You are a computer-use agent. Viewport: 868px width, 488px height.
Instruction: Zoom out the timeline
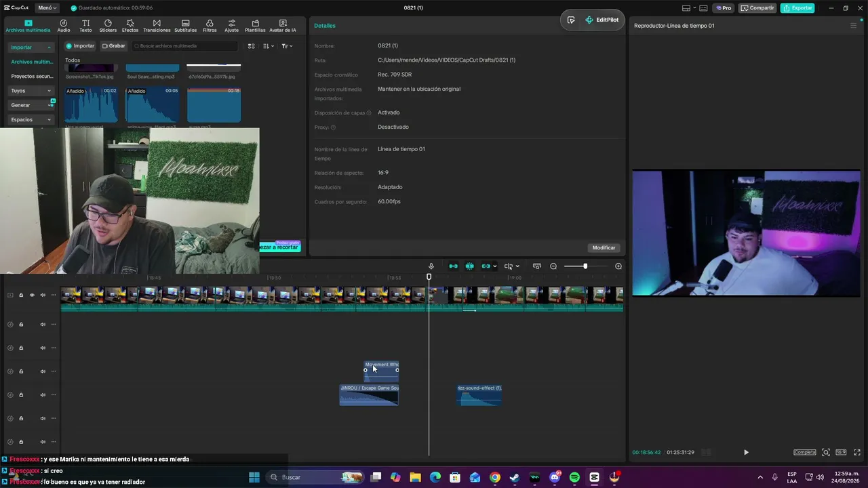[553, 266]
